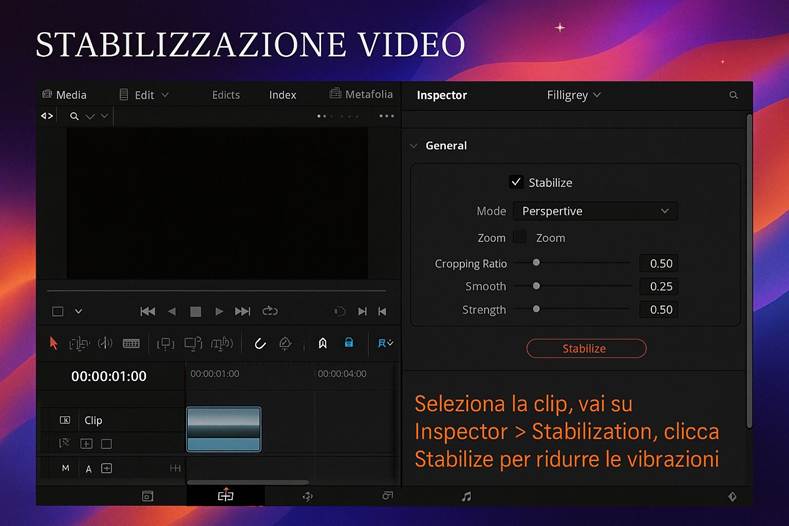
Task: Enable the Zoom checkbox
Action: point(519,237)
